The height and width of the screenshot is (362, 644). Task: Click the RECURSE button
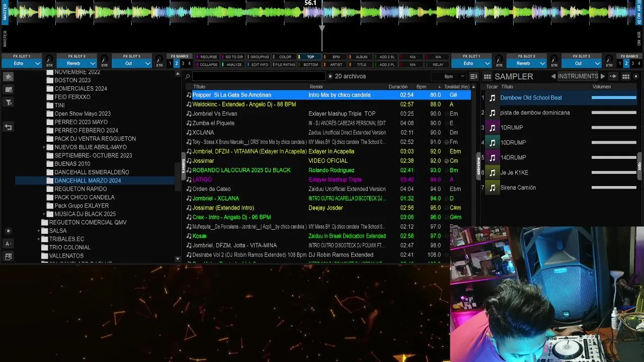(208, 57)
